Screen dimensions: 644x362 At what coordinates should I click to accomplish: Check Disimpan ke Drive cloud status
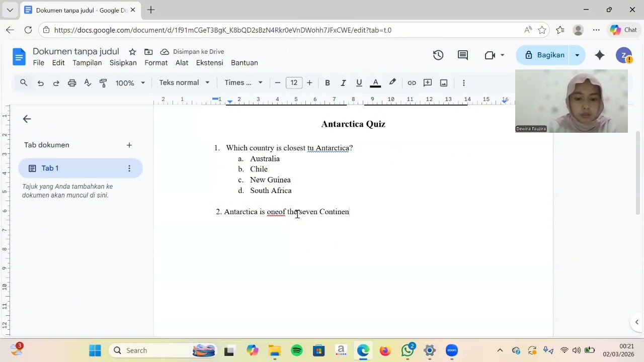tap(192, 52)
